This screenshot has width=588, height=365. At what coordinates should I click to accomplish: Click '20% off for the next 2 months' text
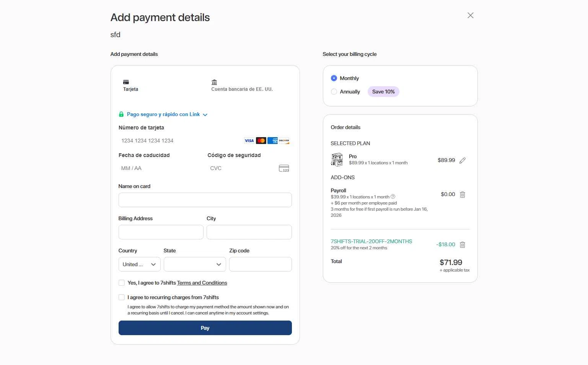click(x=359, y=248)
